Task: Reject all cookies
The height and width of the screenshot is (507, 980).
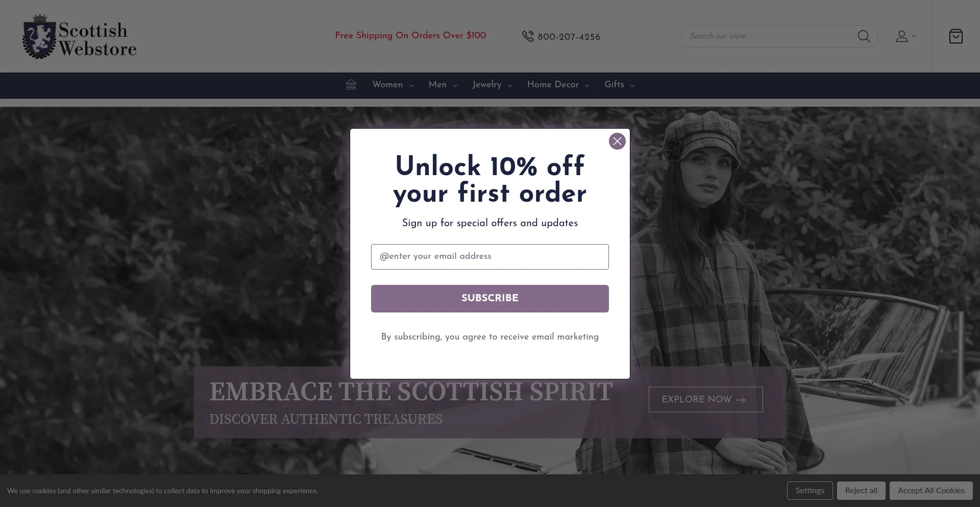Action: (861, 491)
